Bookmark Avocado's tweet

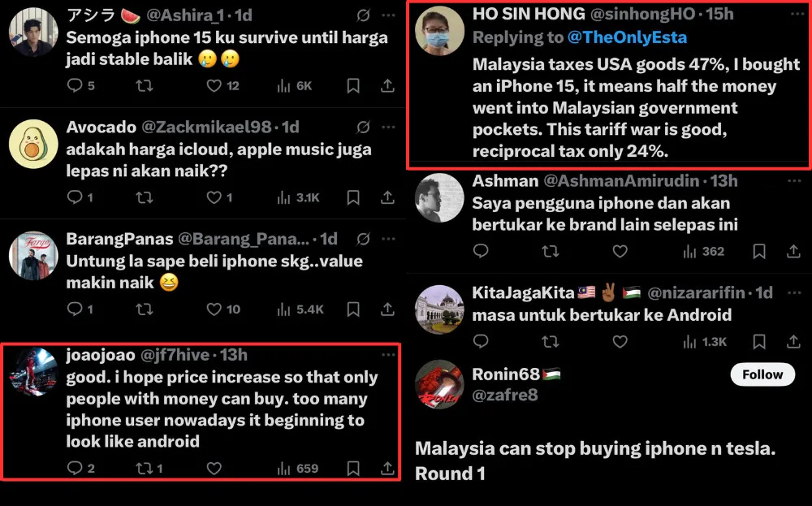(x=353, y=197)
